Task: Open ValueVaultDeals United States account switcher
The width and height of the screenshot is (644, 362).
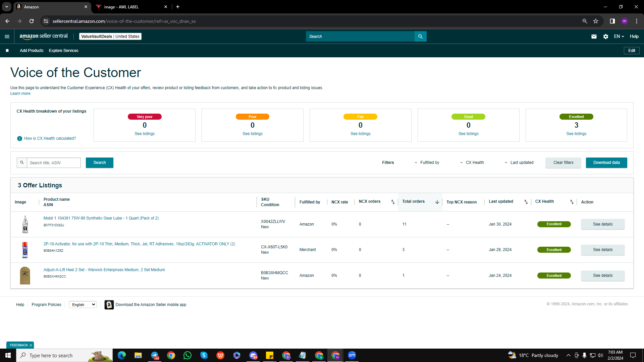Action: [110, 37]
